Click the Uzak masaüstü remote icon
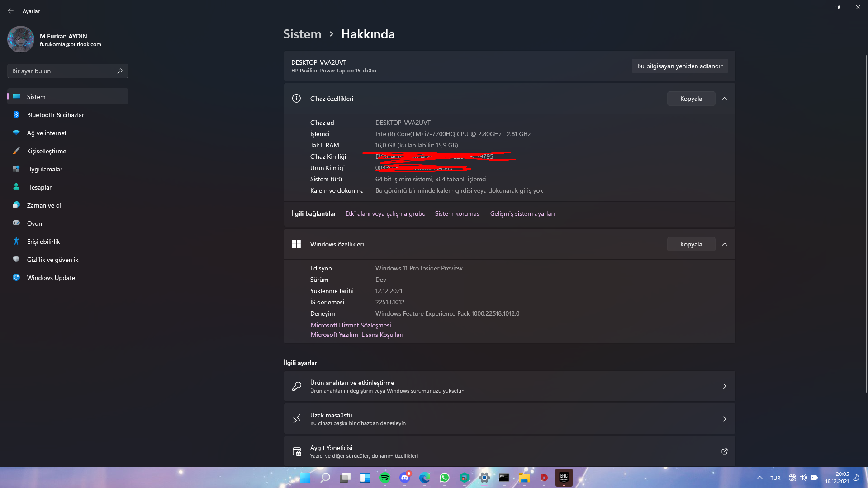Viewport: 868px width, 488px height. (x=297, y=419)
